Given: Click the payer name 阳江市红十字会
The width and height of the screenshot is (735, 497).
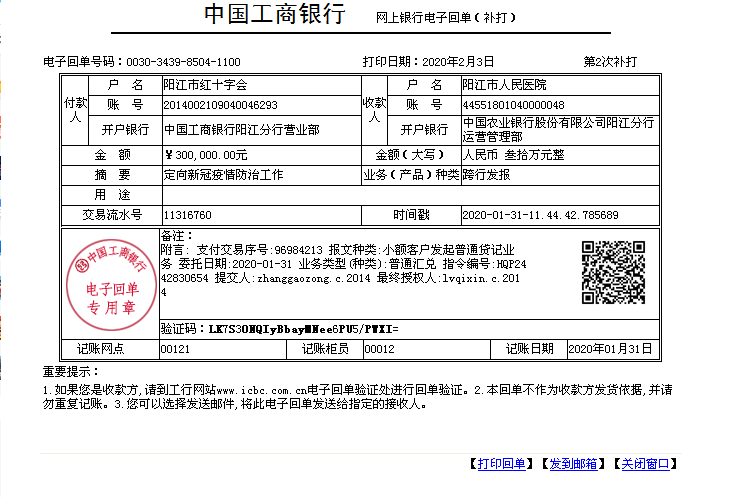Looking at the screenshot, I should (x=204, y=85).
